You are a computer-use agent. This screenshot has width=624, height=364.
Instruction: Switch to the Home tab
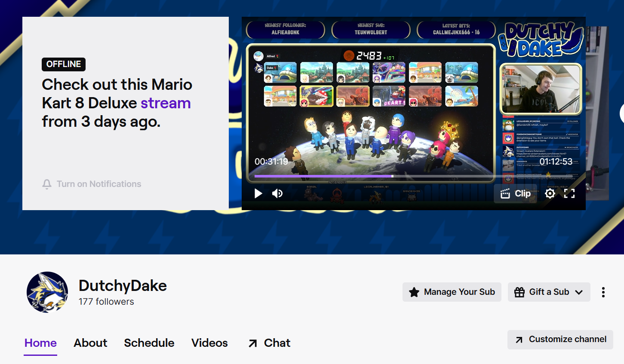pos(40,343)
